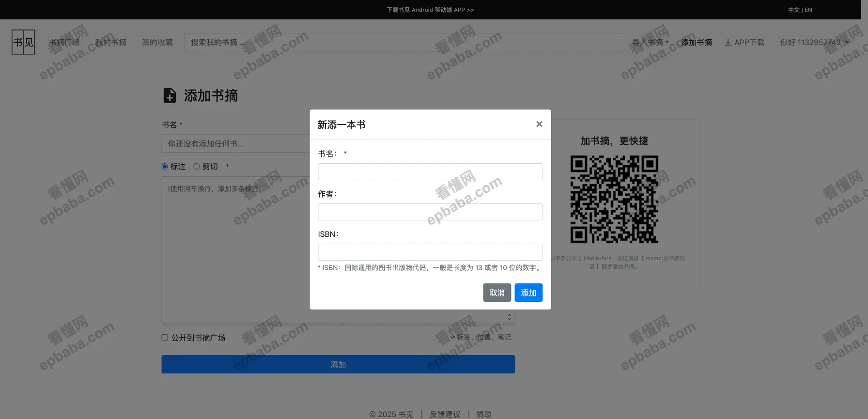Expand 标签、位置、笔记 section
The height and width of the screenshot is (419, 868).
(x=480, y=337)
